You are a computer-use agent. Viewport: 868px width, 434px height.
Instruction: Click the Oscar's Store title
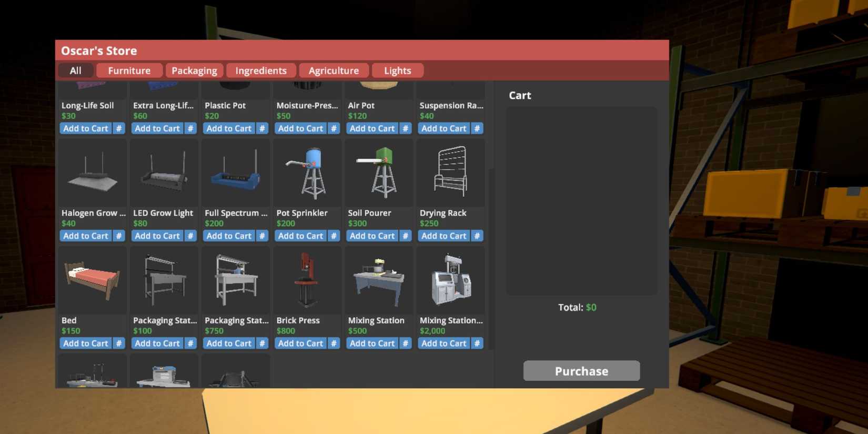99,51
